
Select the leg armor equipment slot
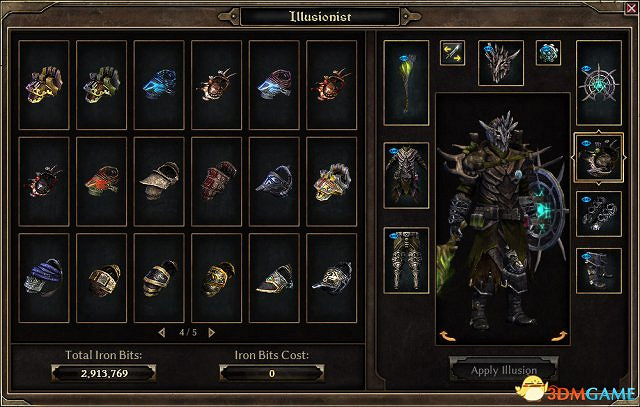[x=406, y=260]
